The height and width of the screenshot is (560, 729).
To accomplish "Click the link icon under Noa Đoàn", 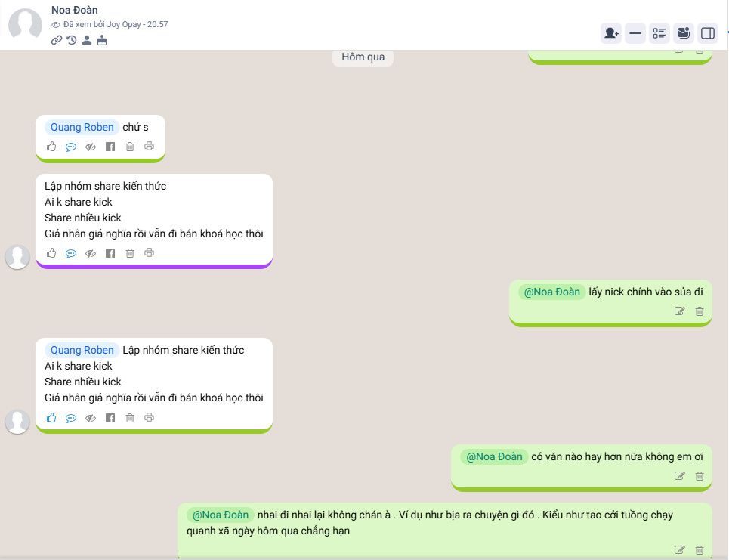I will [x=57, y=40].
